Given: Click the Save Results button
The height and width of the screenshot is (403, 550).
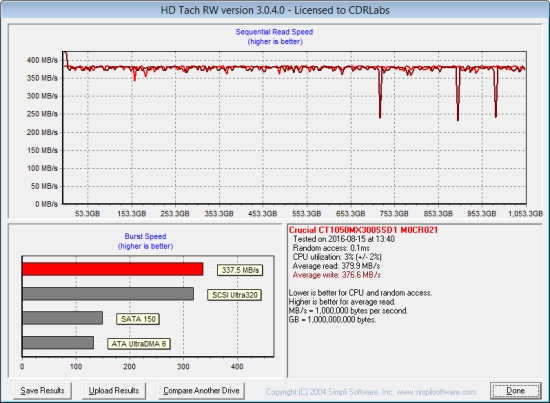Looking at the screenshot, I should tap(42, 391).
